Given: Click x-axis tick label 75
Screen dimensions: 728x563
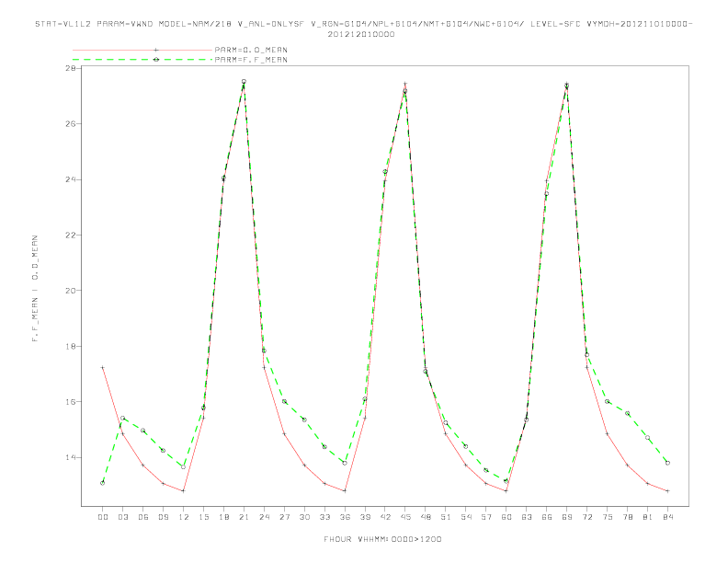Looking at the screenshot, I should coord(608,517).
